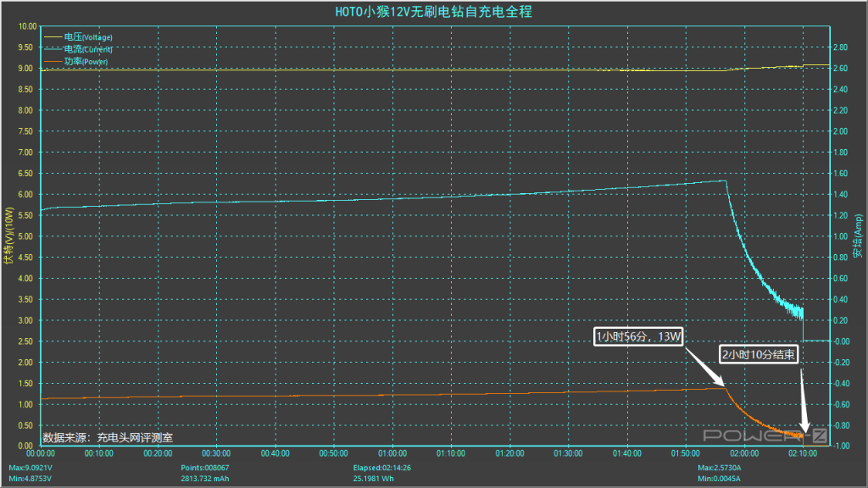868x488 pixels.
Task: Click the 2.20 ampere axis tick
Action: point(840,111)
